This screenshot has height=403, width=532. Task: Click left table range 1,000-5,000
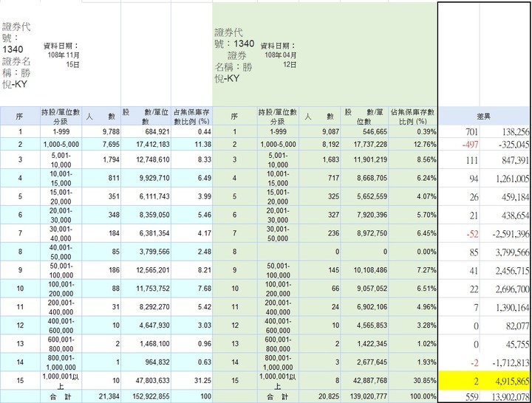(61, 144)
